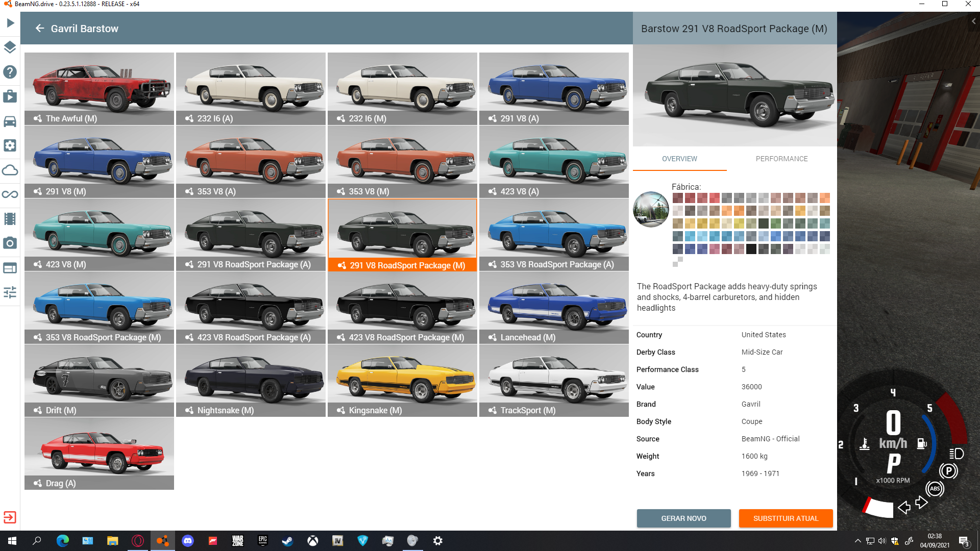Click the left turn signal arrow on gauge
Viewport: 980px width, 551px height.
[x=904, y=507]
